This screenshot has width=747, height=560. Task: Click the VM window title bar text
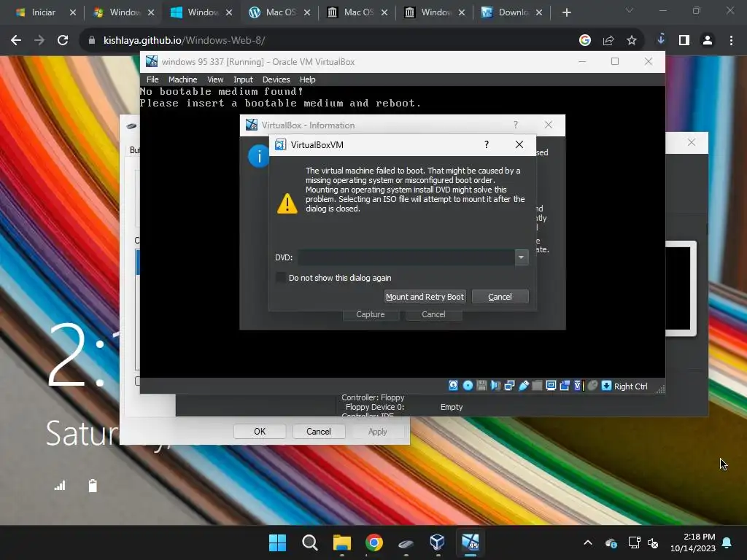[x=258, y=62]
